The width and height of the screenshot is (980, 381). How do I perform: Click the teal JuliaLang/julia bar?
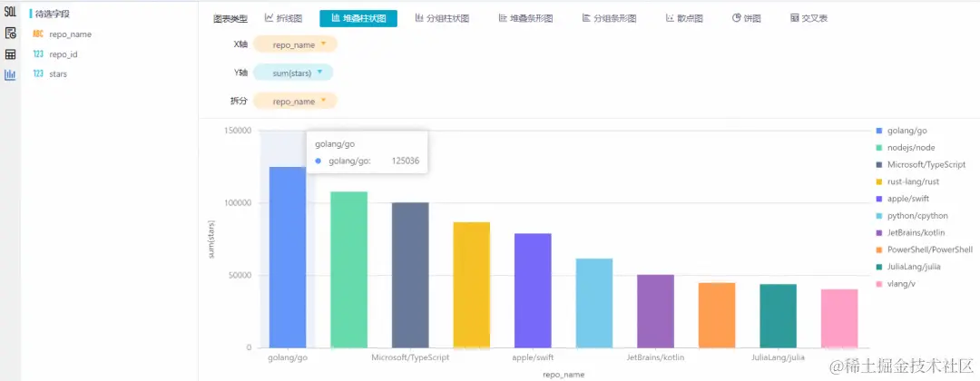point(779,316)
